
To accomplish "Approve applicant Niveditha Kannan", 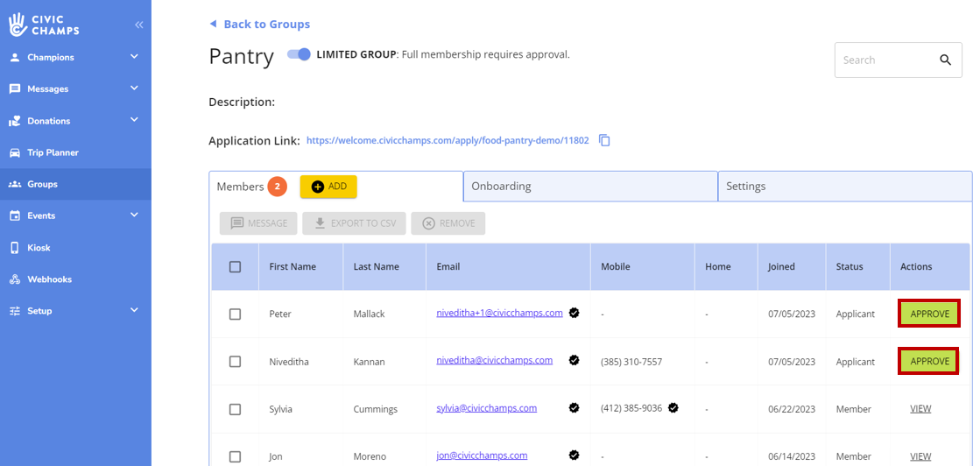I will tap(929, 361).
